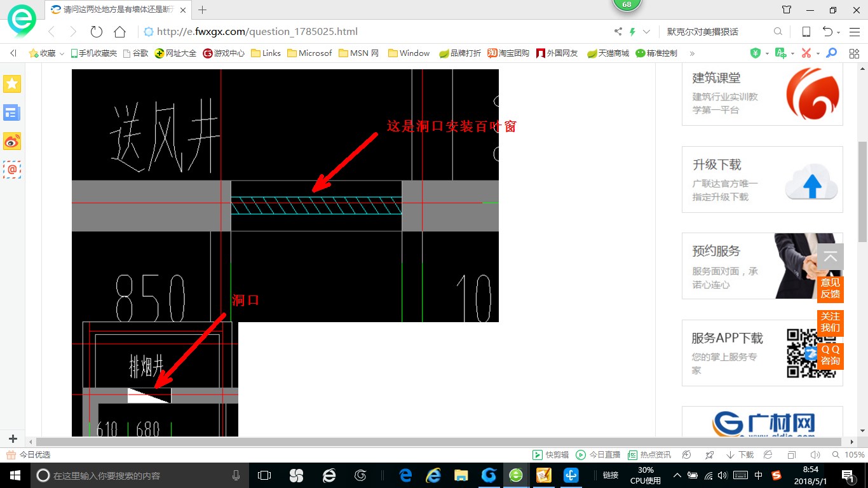Open the dropdown beside the undo arrow
Viewport: 868px width, 488px height.
point(839,32)
